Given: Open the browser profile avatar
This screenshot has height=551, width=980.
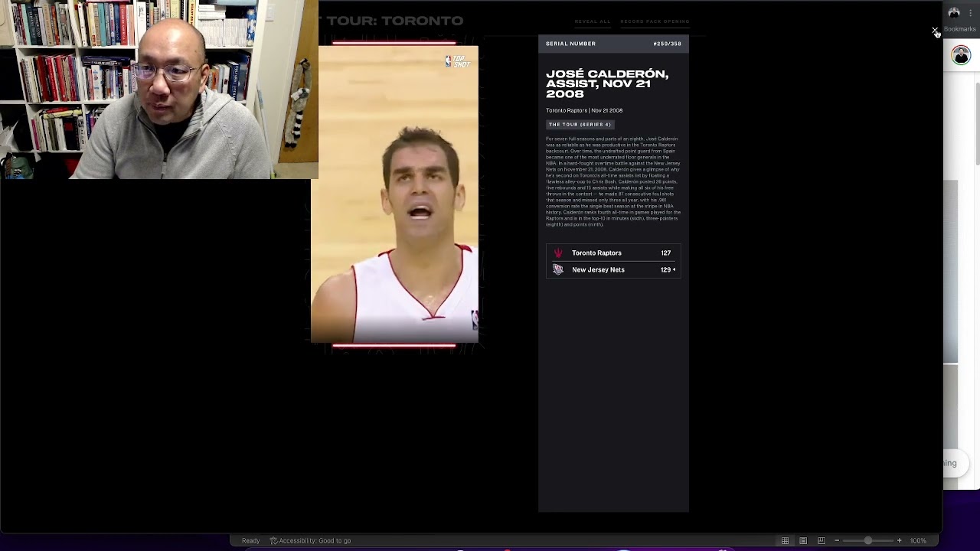Looking at the screenshot, I should click(954, 13).
